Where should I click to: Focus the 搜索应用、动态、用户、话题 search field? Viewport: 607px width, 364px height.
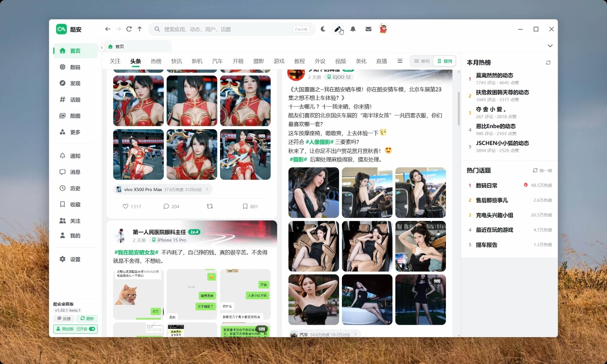[x=232, y=29]
